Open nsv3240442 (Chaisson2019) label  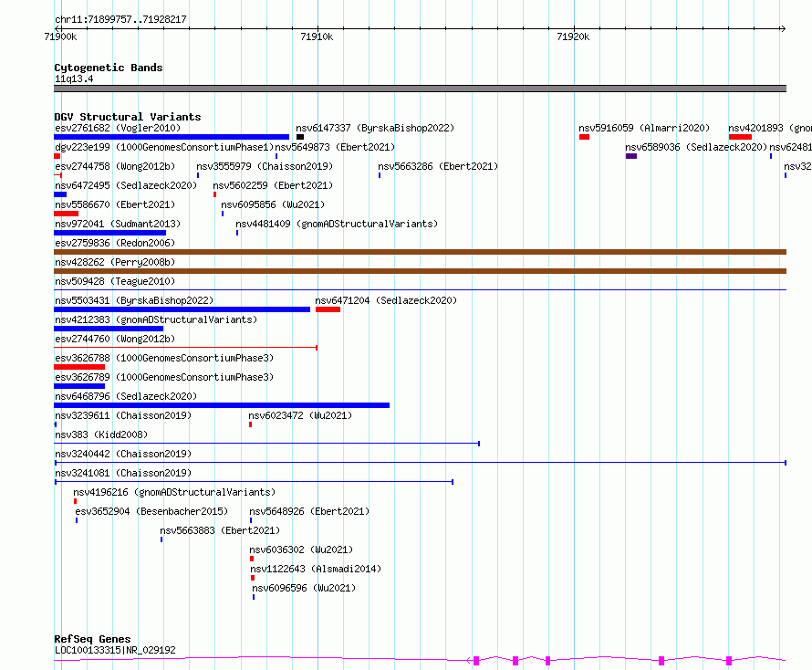(123, 454)
